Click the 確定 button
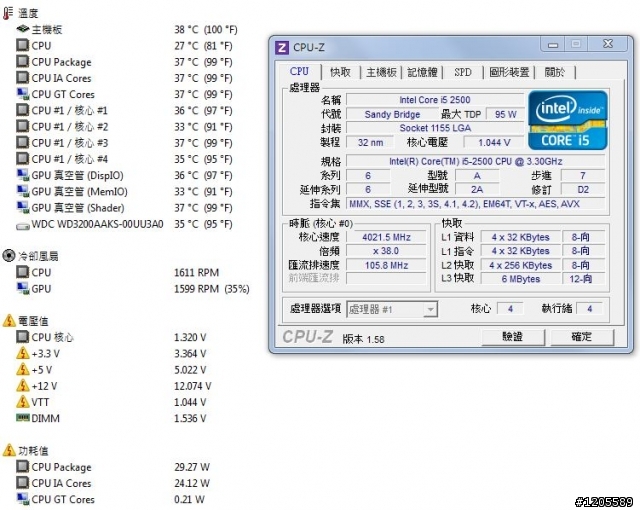Screen dimensions: 640x510 (582, 337)
